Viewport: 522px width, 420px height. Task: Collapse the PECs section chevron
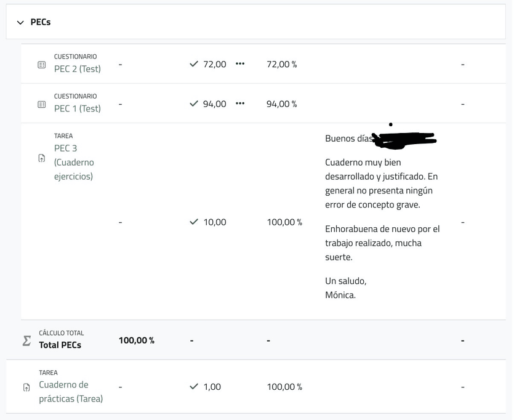[20, 22]
